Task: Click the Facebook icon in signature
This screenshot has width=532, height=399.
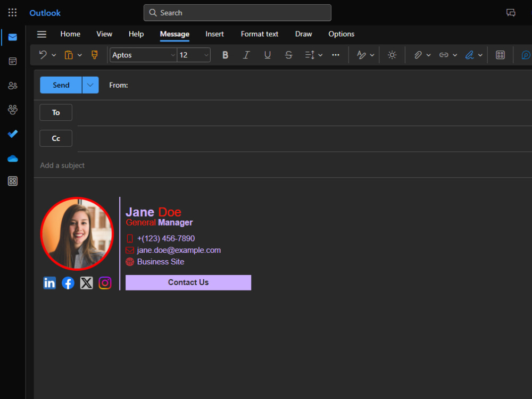Action: 68,283
